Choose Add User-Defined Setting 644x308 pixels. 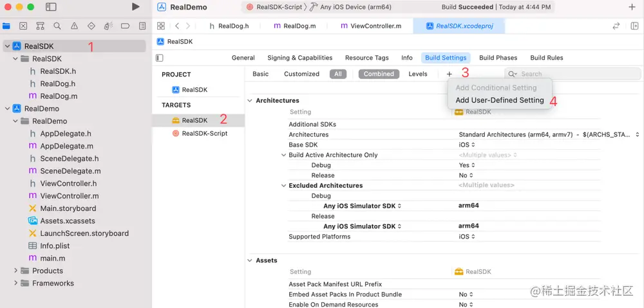[x=500, y=100]
